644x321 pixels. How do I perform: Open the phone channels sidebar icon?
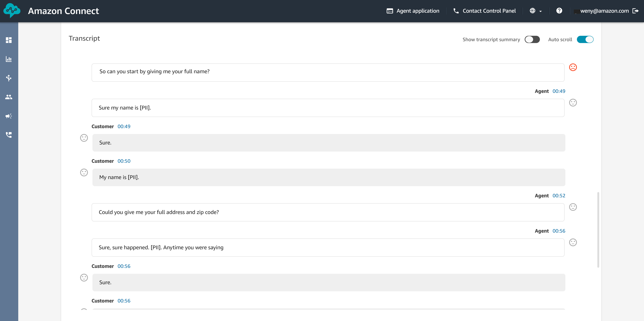[9, 135]
